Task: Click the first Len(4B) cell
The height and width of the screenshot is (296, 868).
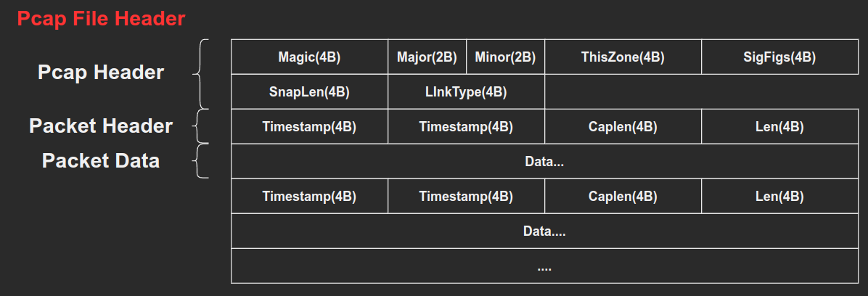Action: point(780,126)
